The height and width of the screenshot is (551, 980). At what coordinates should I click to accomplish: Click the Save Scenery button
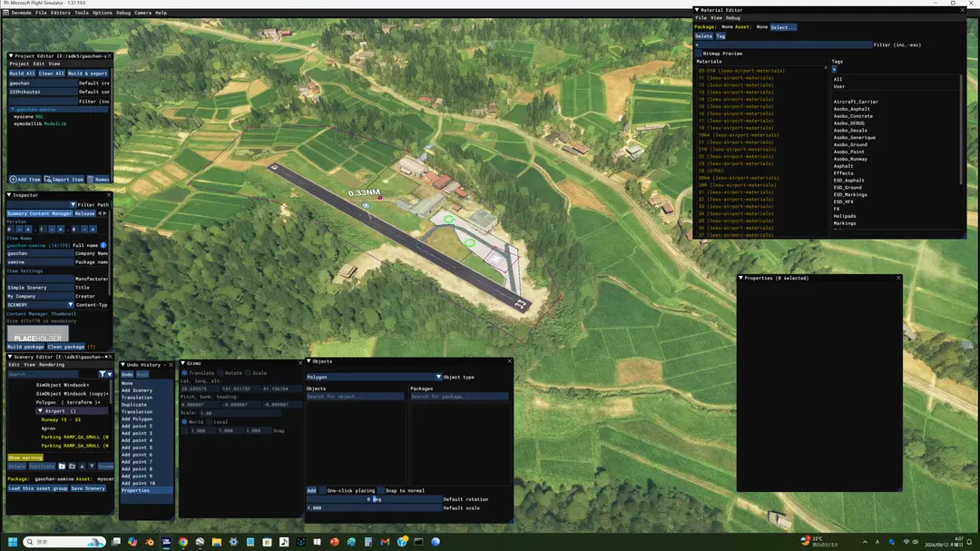(87, 488)
